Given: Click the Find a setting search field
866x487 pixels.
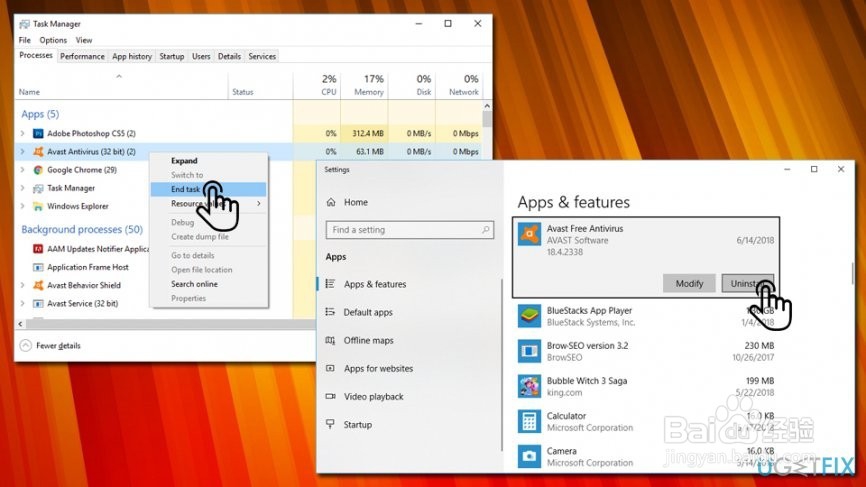Looking at the screenshot, I should pos(410,230).
